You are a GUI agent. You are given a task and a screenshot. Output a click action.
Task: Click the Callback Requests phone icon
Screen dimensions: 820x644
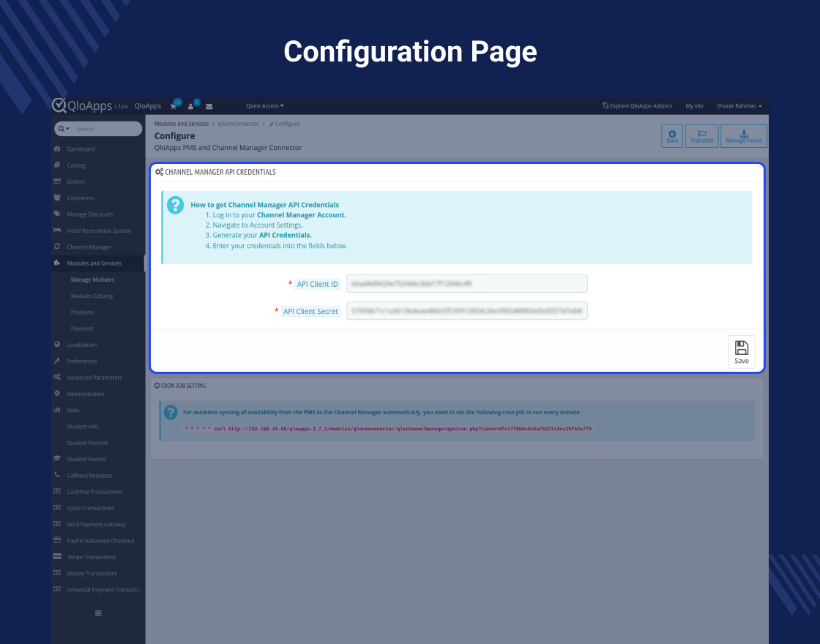[x=57, y=475]
